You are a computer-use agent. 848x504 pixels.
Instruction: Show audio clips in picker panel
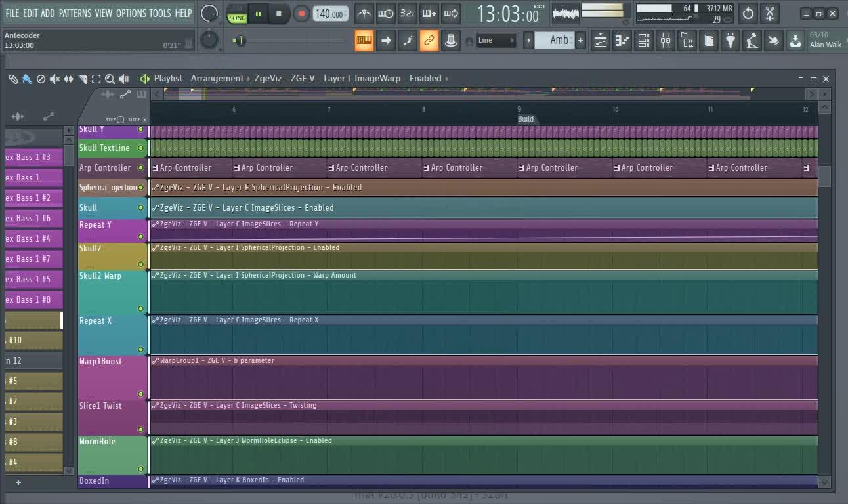point(18,117)
